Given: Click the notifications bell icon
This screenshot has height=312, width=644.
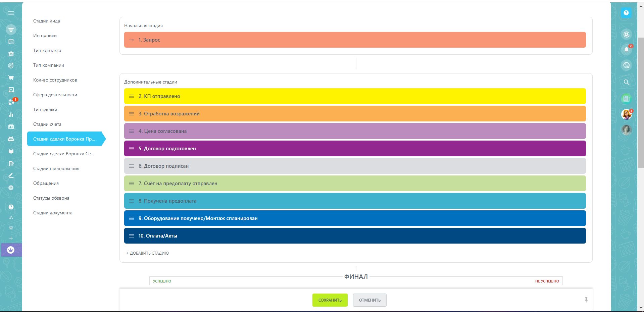Looking at the screenshot, I should pos(626,50).
